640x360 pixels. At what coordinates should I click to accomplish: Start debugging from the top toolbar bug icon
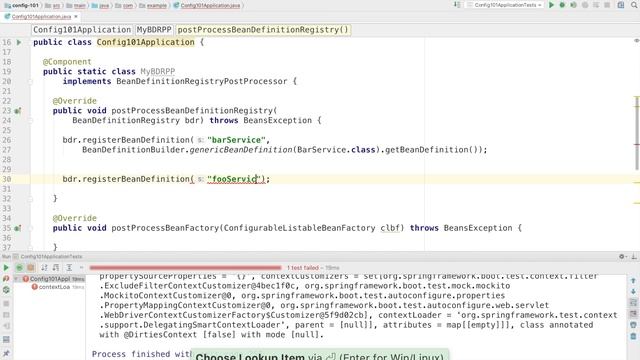click(x=562, y=5)
